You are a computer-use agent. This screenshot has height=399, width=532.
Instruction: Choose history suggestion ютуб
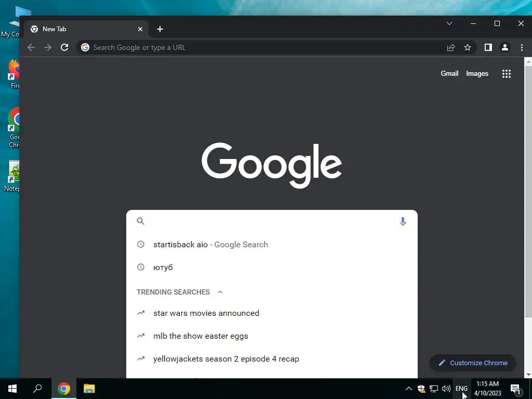click(x=272, y=268)
